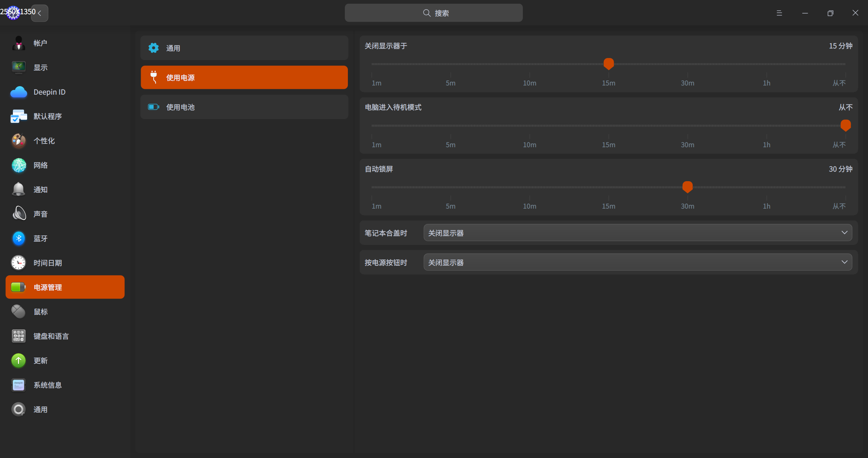
Task: Set 自动锁屏 slider to 1h
Action: [767, 187]
